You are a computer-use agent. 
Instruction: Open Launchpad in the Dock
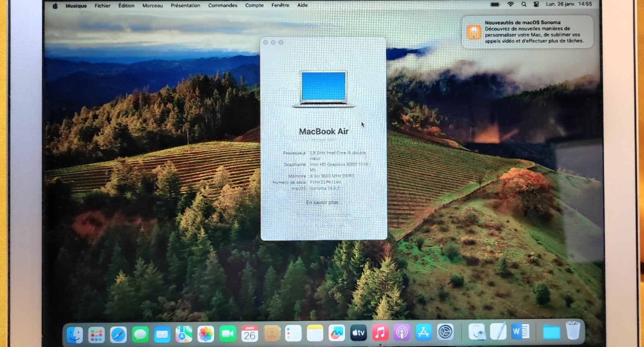click(x=96, y=335)
